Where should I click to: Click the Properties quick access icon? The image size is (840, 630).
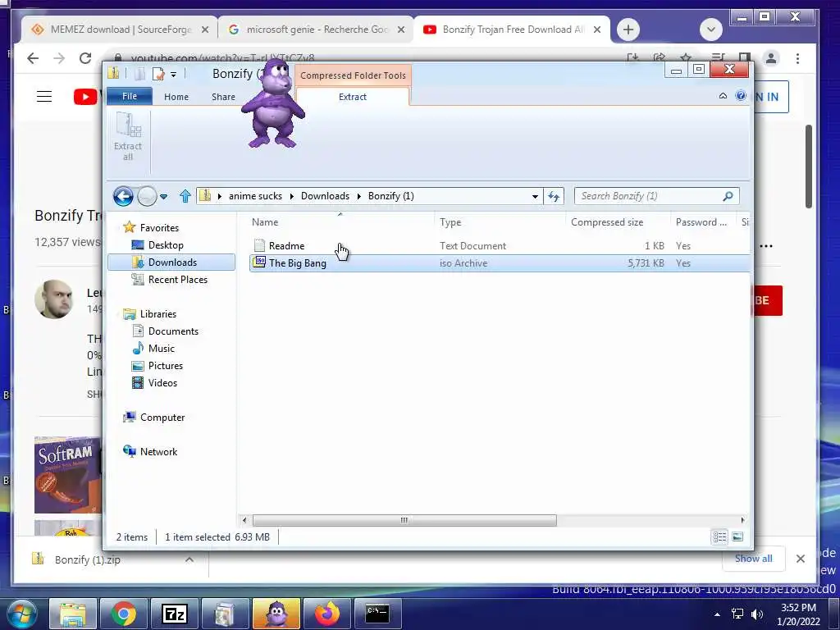tap(158, 74)
